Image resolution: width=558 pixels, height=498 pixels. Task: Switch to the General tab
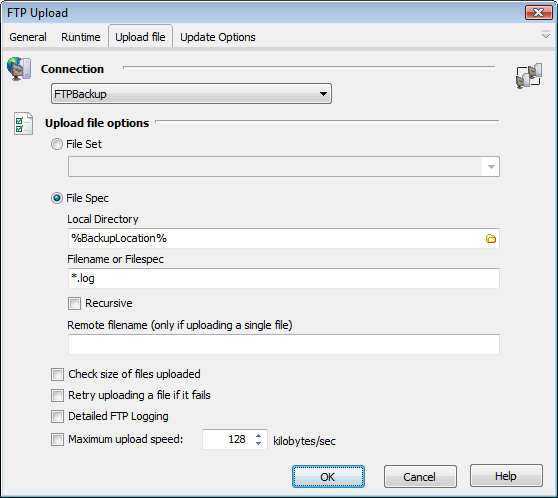pyautogui.click(x=28, y=37)
